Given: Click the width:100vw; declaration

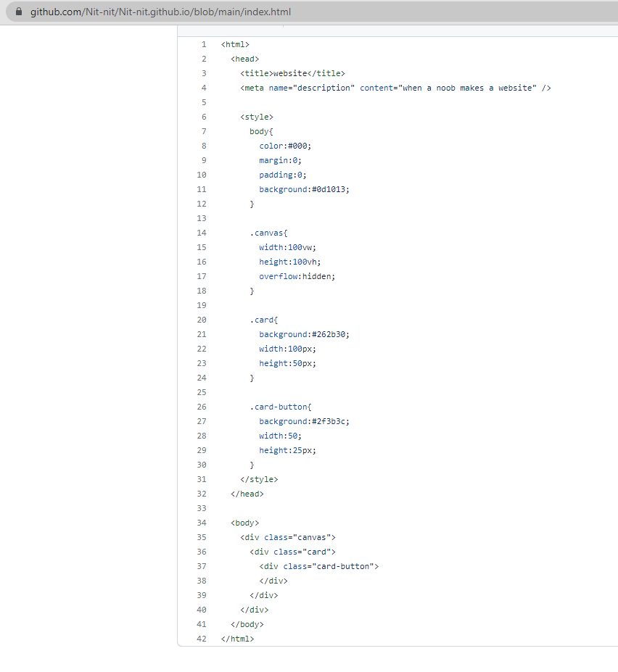Looking at the screenshot, I should point(287,248).
